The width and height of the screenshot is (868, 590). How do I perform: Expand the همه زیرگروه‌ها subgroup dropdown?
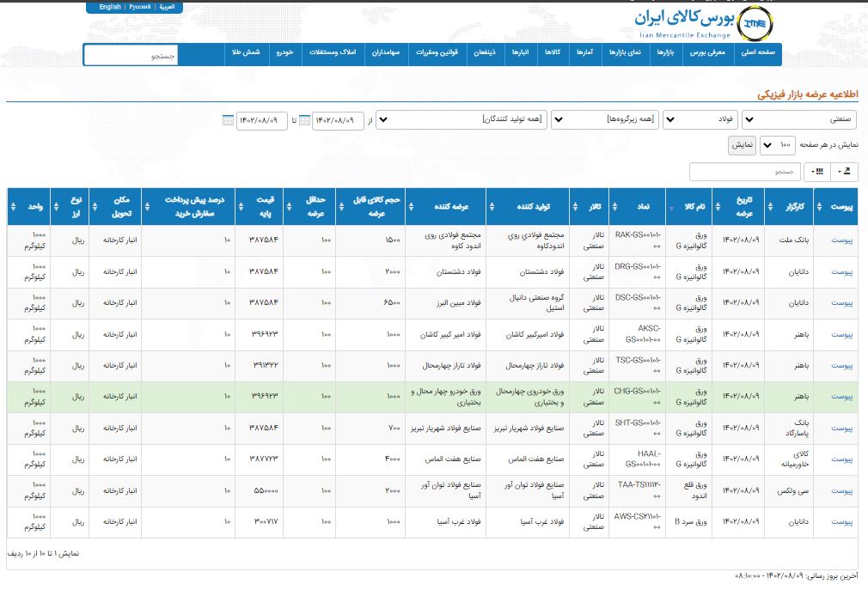point(604,119)
